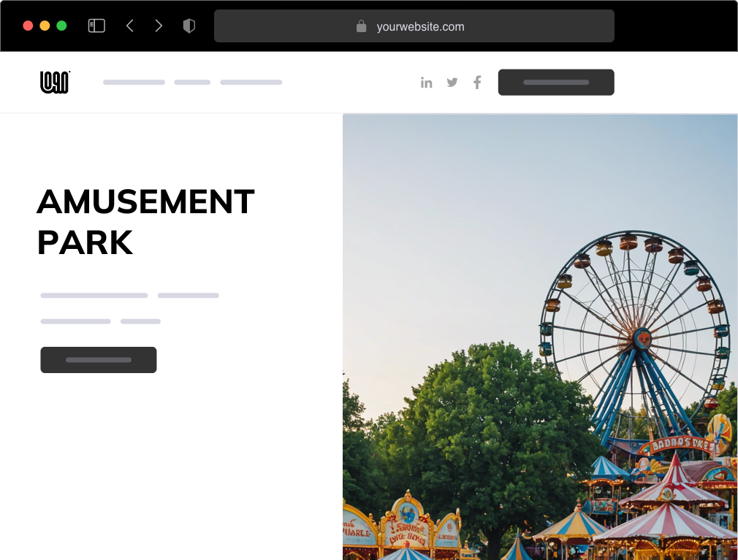
Task: Open the Twitter bird icon
Action: [x=452, y=83]
